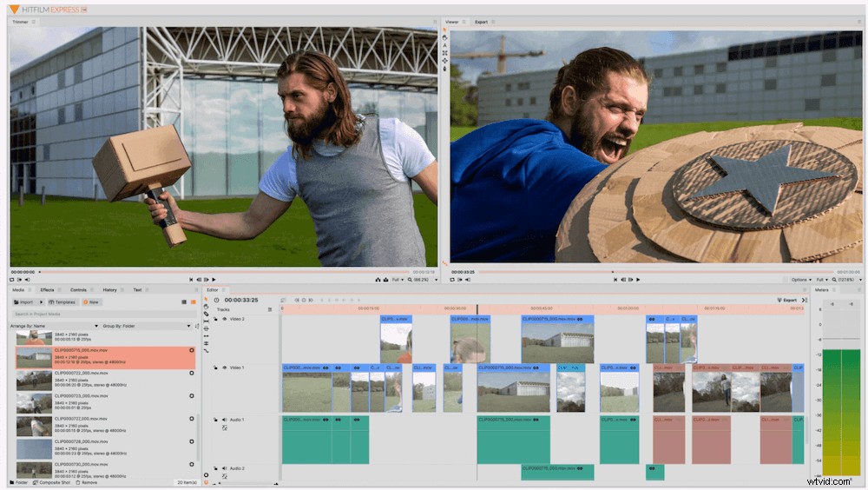Open Viewer zoom percentage dropdown
This screenshot has height=490, width=868.
click(x=845, y=280)
